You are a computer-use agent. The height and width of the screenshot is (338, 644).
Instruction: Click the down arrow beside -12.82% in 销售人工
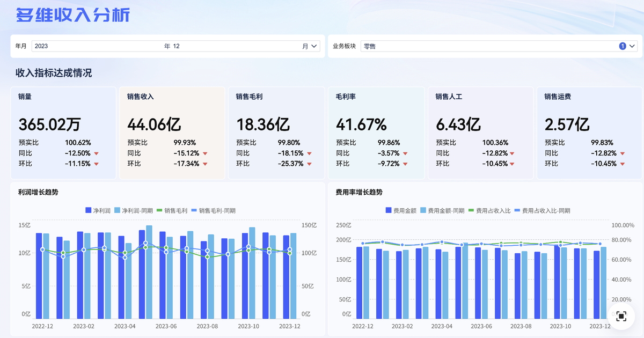[x=513, y=153]
